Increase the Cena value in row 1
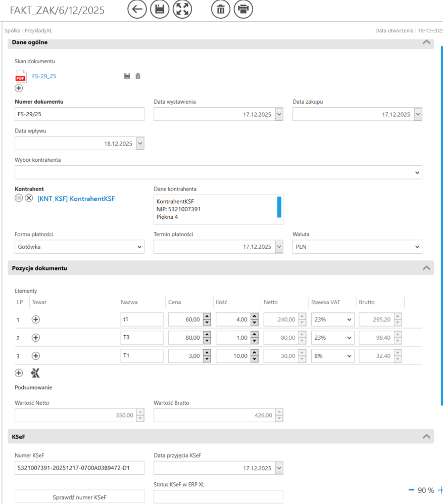 click(206, 317)
